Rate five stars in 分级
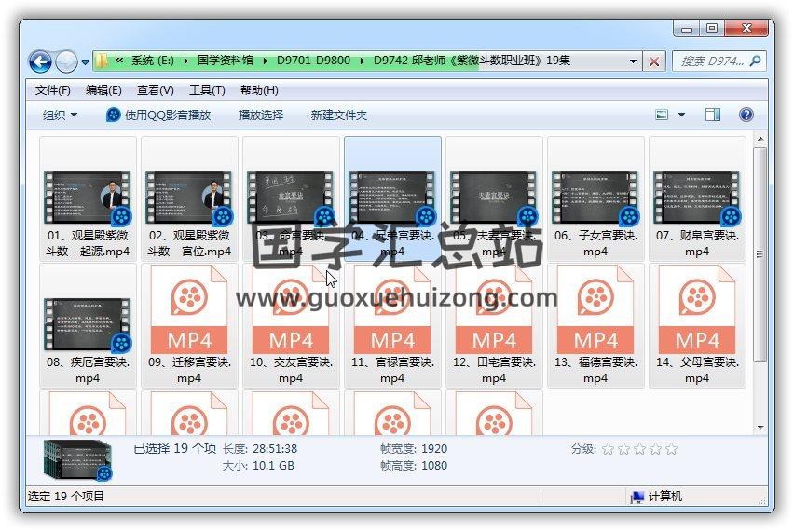Image resolution: width=794 pixels, height=532 pixels. pyautogui.click(x=672, y=449)
